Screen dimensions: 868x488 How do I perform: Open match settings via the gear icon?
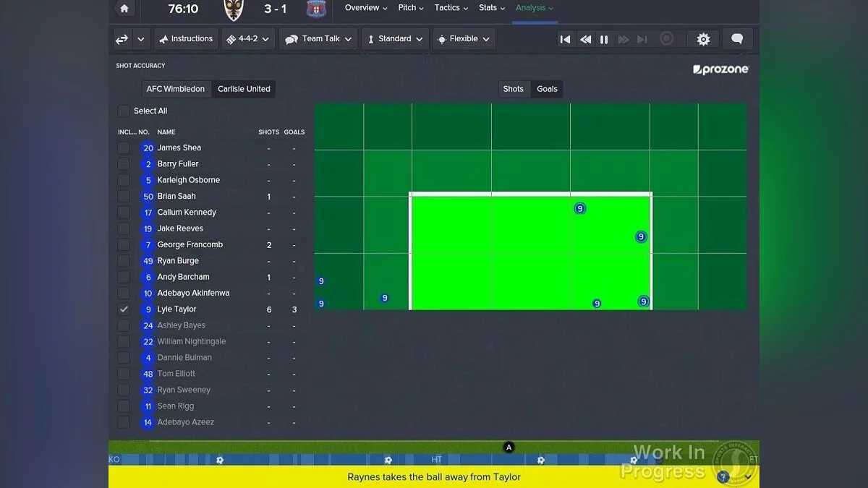point(702,39)
